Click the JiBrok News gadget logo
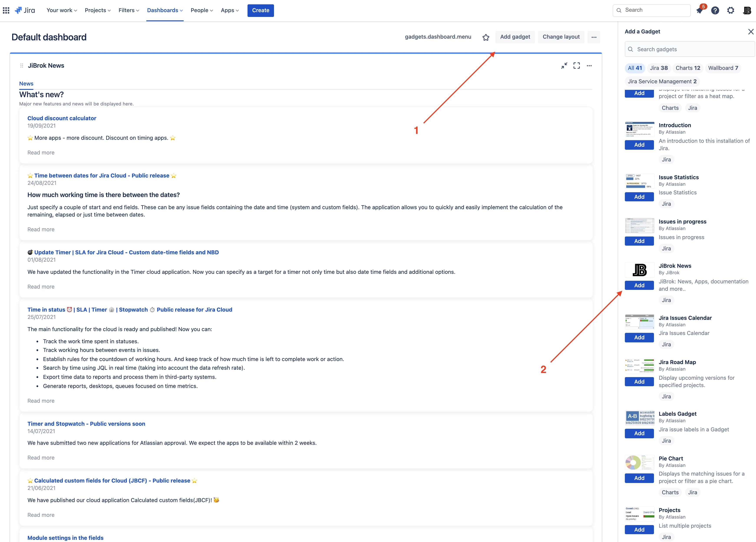The width and height of the screenshot is (756, 542). click(639, 270)
